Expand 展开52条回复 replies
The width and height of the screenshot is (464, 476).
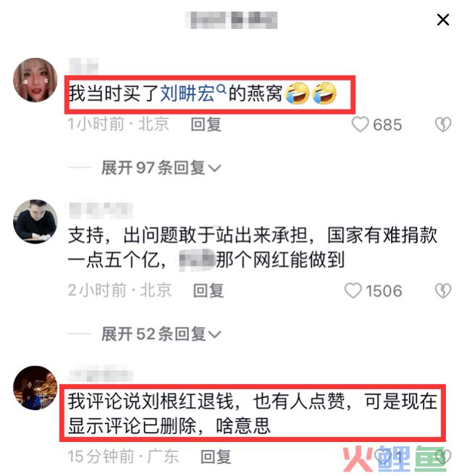click(161, 334)
